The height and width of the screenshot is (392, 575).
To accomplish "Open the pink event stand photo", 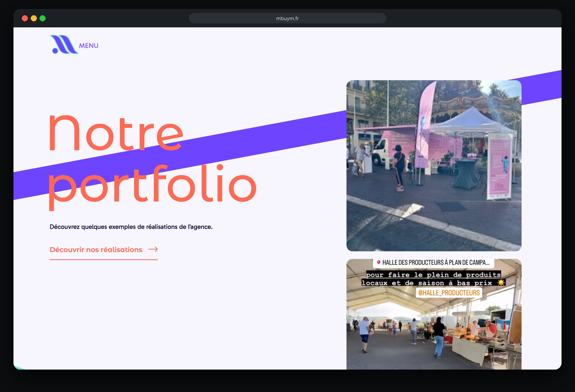I will (434, 166).
